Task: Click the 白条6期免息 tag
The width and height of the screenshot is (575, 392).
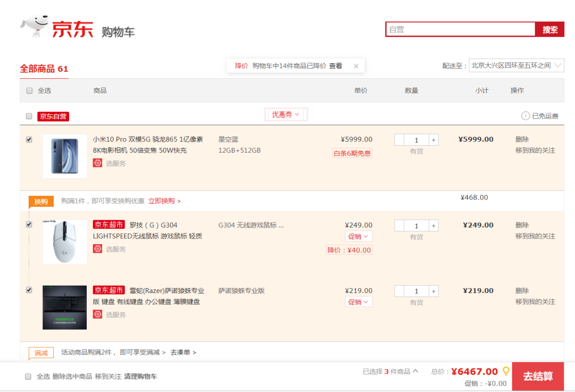Action: [x=352, y=153]
